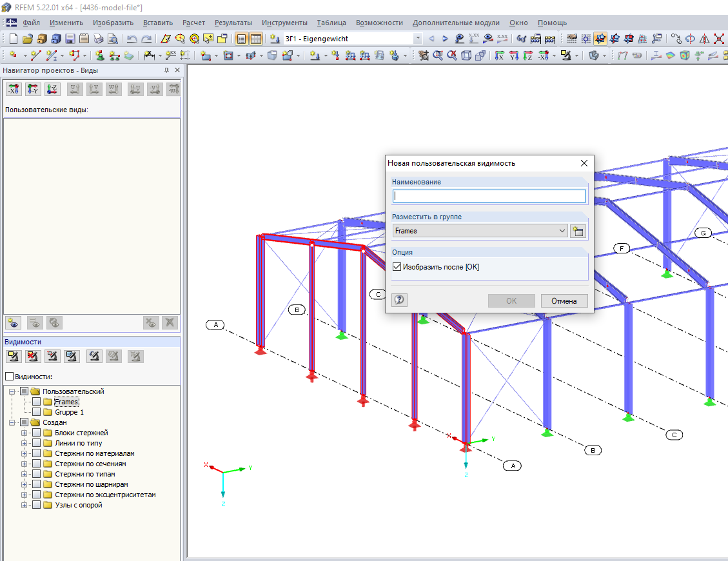The image size is (728, 561).
Task: Click the printer icon in the toolbar
Action: tap(99, 39)
